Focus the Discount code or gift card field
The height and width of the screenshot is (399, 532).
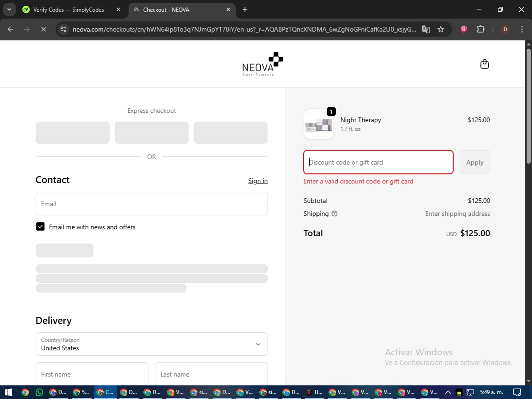(x=378, y=162)
